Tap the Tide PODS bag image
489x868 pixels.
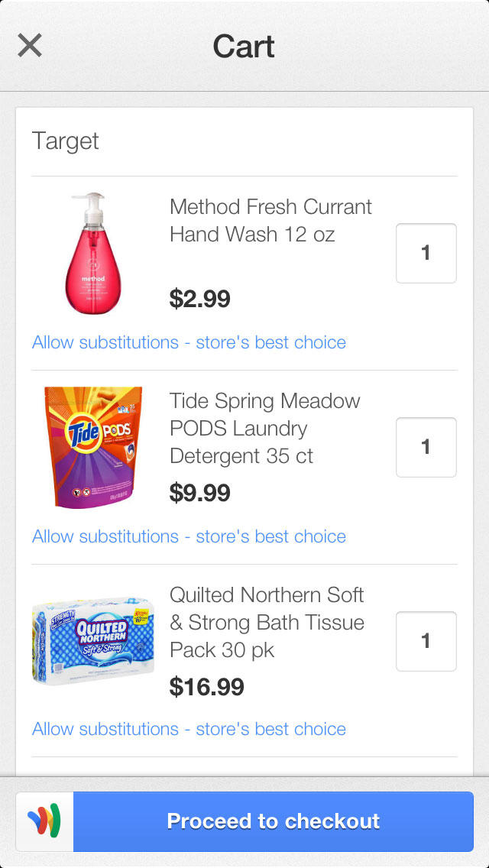93,447
